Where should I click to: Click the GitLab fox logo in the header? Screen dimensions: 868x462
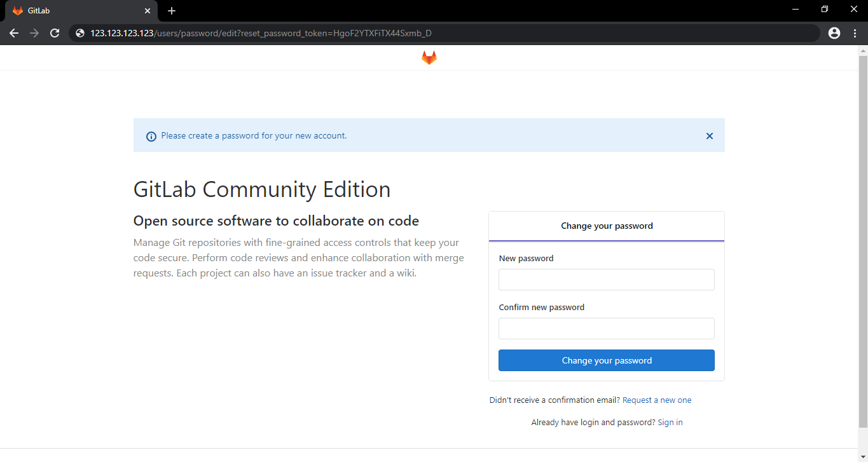pyautogui.click(x=429, y=58)
